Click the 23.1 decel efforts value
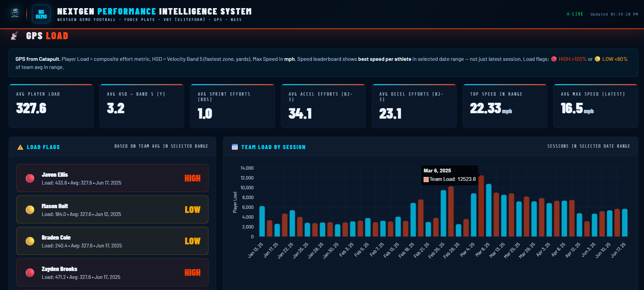Viewport: 644px width, 290px height. click(391, 114)
